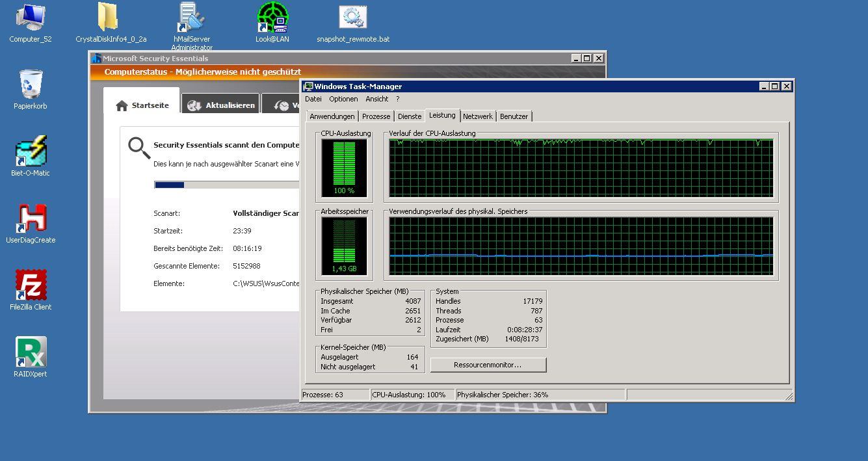
Task: Click elapsed time value 08:16:19
Action: pos(247,248)
